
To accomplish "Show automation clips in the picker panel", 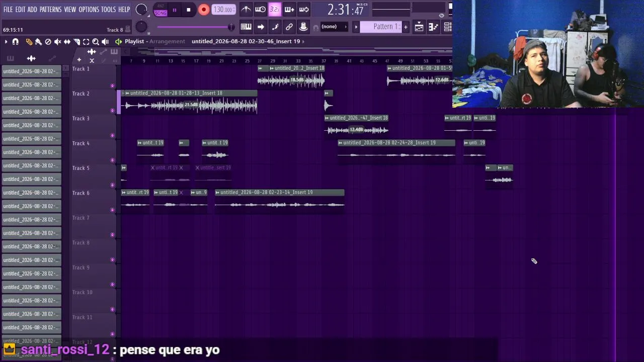I will click(52, 58).
